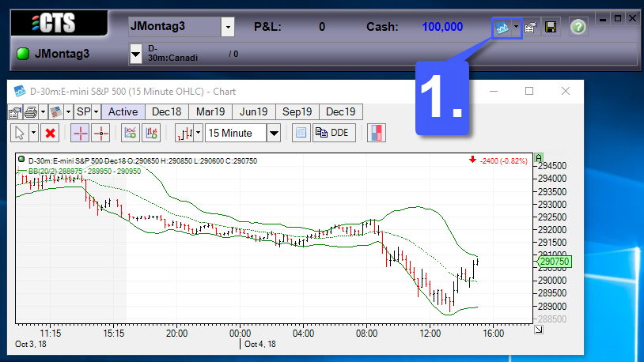Click the red X delete drawings icon
Screen dimensions: 644x362
[x=50, y=133]
